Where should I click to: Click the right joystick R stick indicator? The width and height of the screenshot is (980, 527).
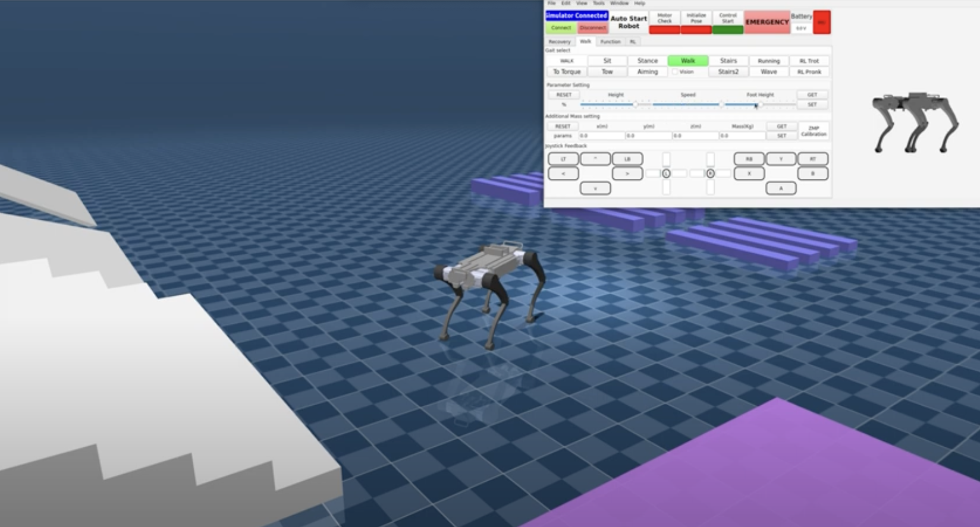click(x=710, y=173)
